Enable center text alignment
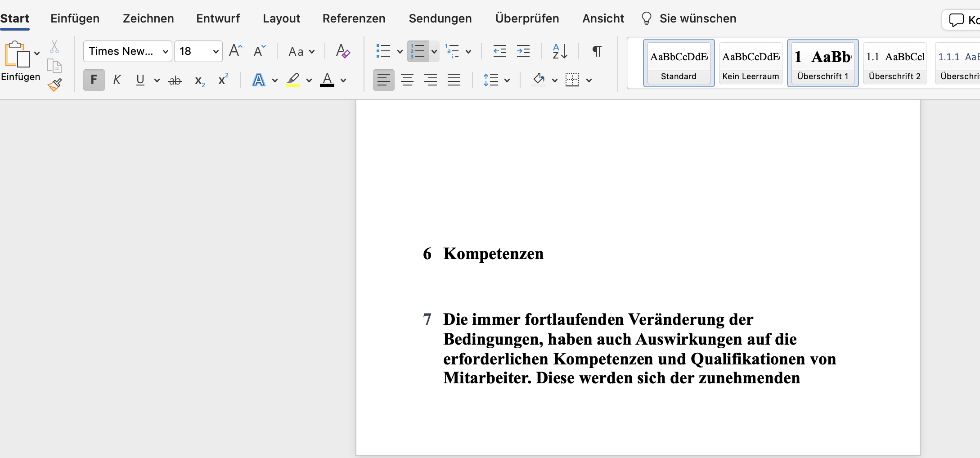Screen dimensions: 980x458 point(407,80)
